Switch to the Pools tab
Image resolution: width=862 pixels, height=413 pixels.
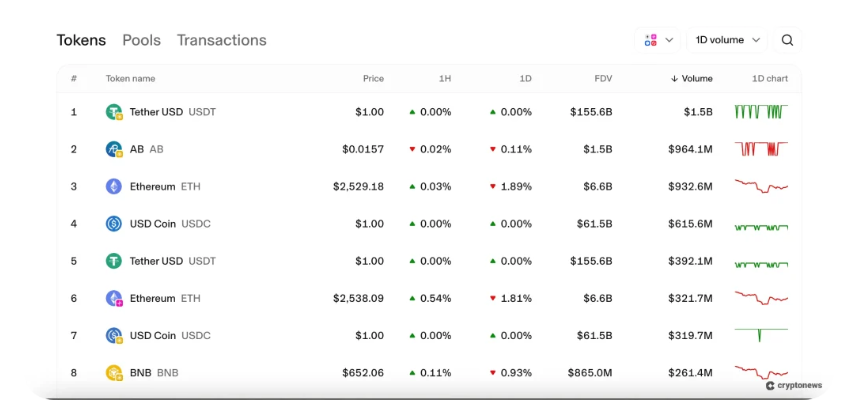click(x=141, y=40)
